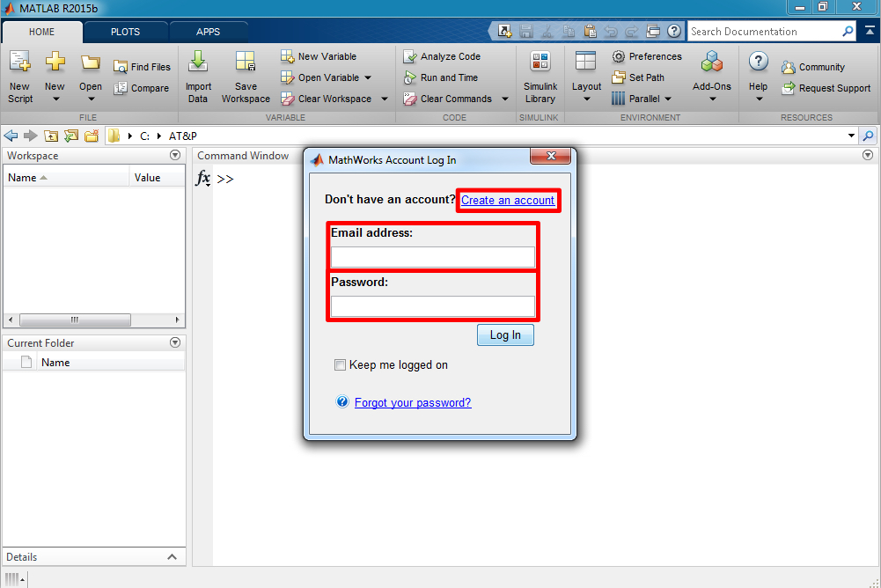The image size is (881, 588).
Task: Expand Clear Commands dropdown arrow
Action: coord(504,99)
